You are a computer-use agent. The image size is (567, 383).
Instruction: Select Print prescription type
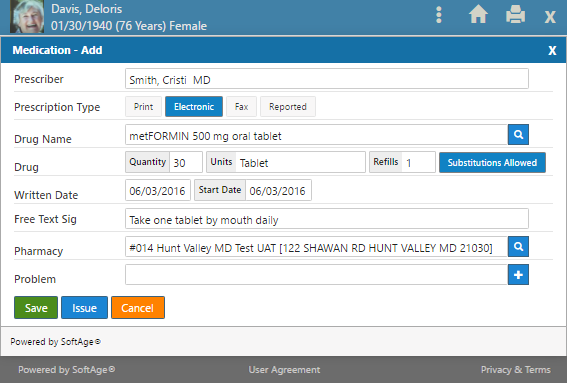[x=144, y=107]
